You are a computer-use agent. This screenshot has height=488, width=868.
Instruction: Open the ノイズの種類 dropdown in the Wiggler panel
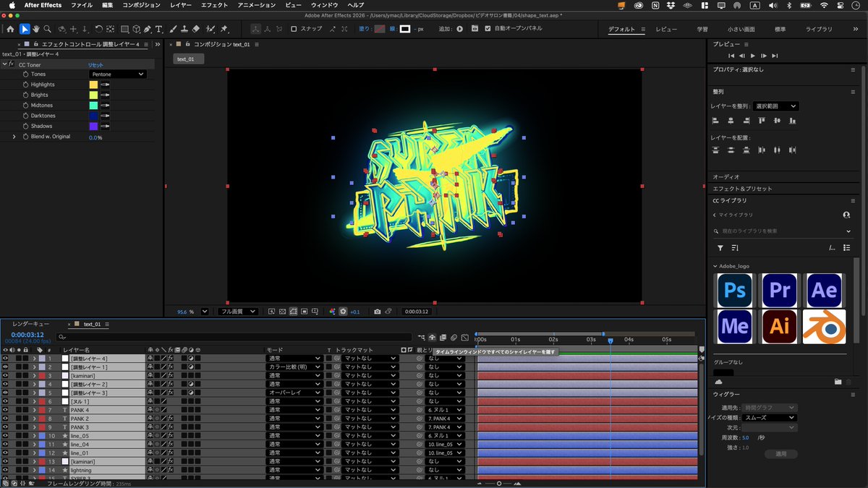(x=769, y=417)
